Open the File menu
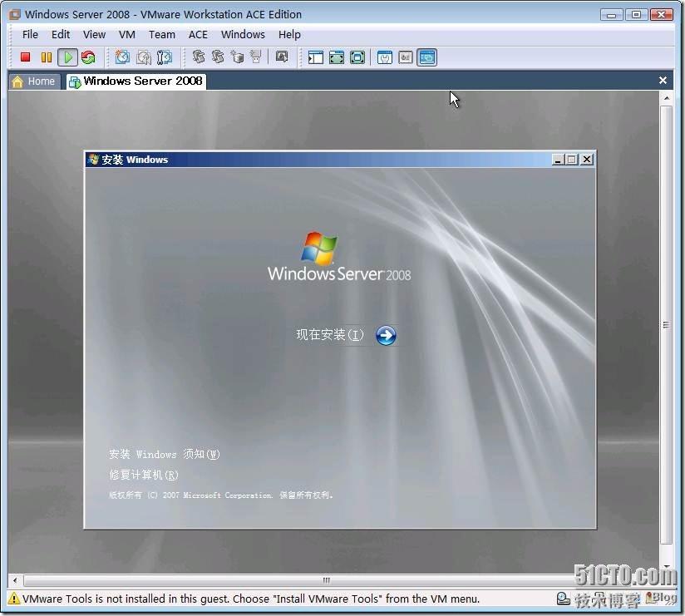This screenshot has width=685, height=616. click(x=30, y=35)
